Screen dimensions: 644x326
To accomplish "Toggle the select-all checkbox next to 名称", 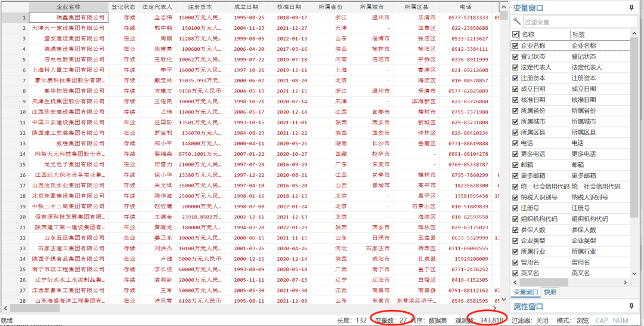I will tap(515, 35).
